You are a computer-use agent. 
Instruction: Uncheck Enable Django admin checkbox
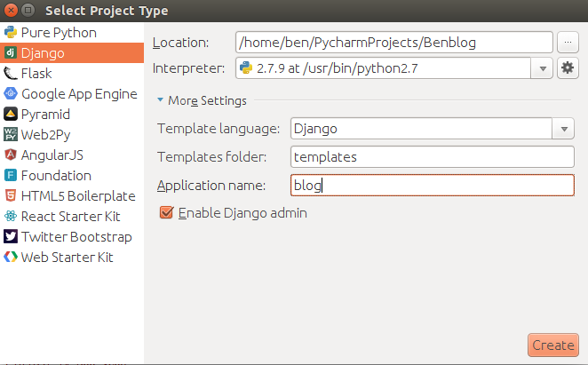tap(166, 213)
